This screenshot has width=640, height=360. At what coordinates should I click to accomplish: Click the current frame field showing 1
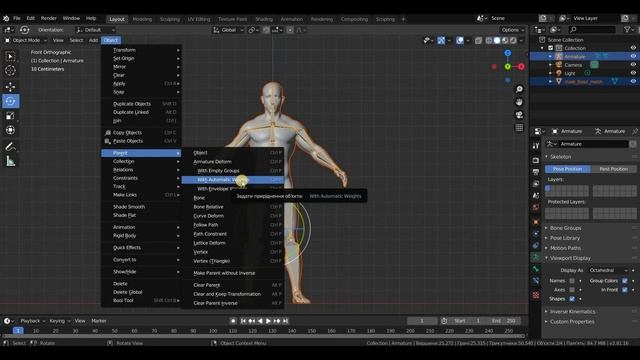click(x=422, y=321)
